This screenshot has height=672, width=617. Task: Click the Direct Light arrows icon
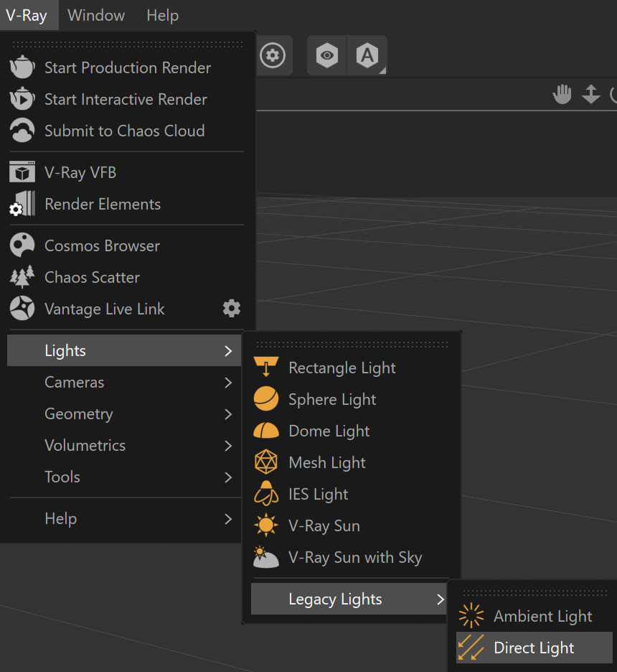[x=471, y=648]
